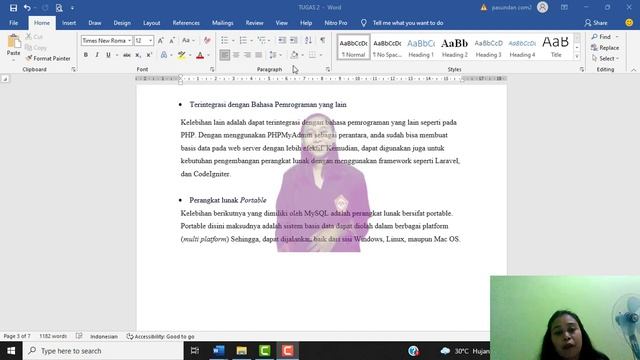This screenshot has width=640, height=360.
Task: Open Line and Paragraph Spacing options
Action: coord(273,55)
